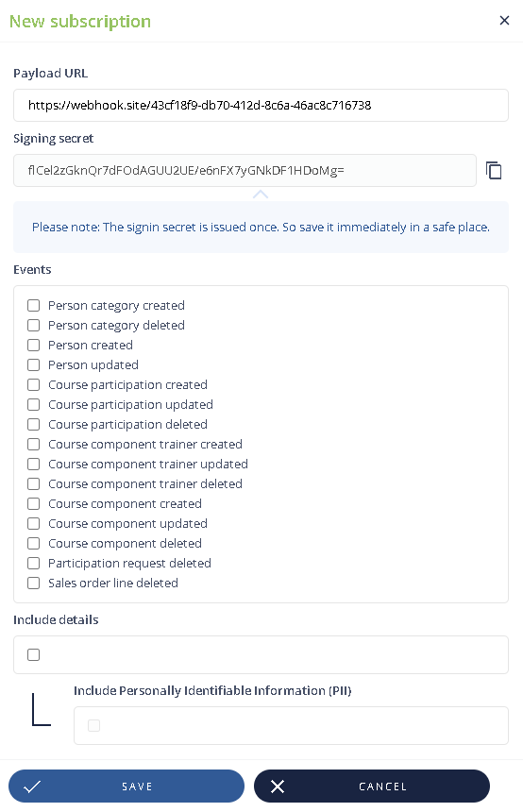Click the Signing secret text field
Viewport: 523px width, 812px height.
pyautogui.click(x=245, y=170)
